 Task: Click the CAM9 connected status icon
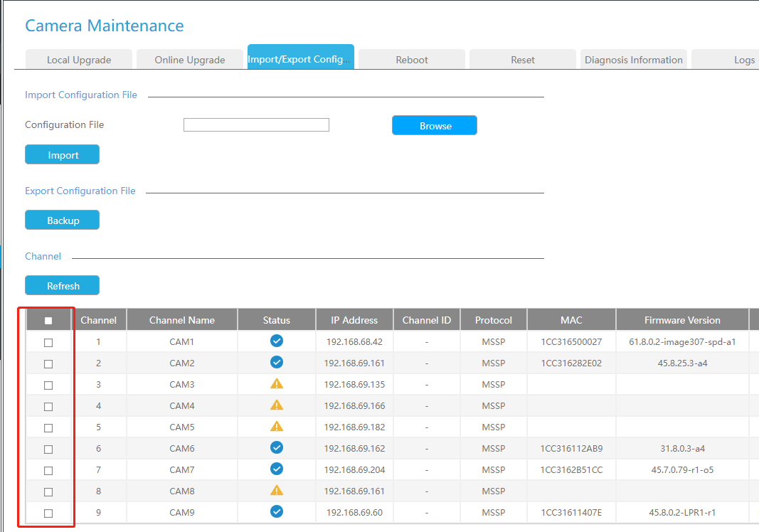point(277,511)
